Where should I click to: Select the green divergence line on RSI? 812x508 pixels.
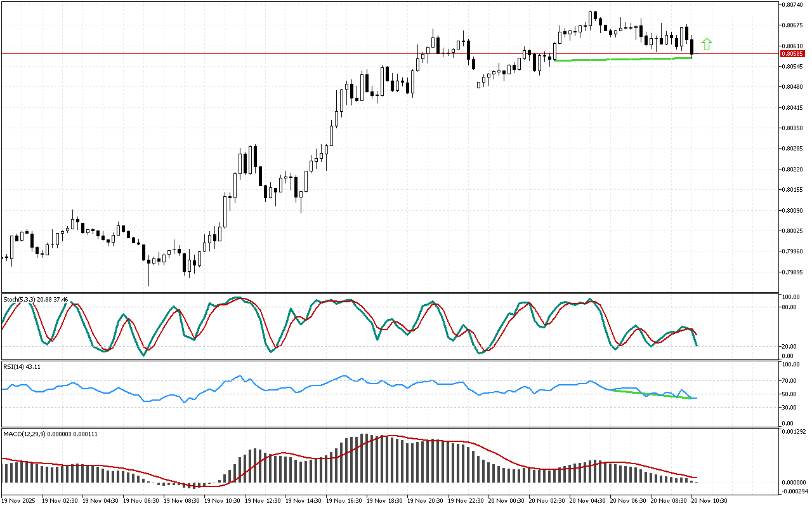(647, 394)
